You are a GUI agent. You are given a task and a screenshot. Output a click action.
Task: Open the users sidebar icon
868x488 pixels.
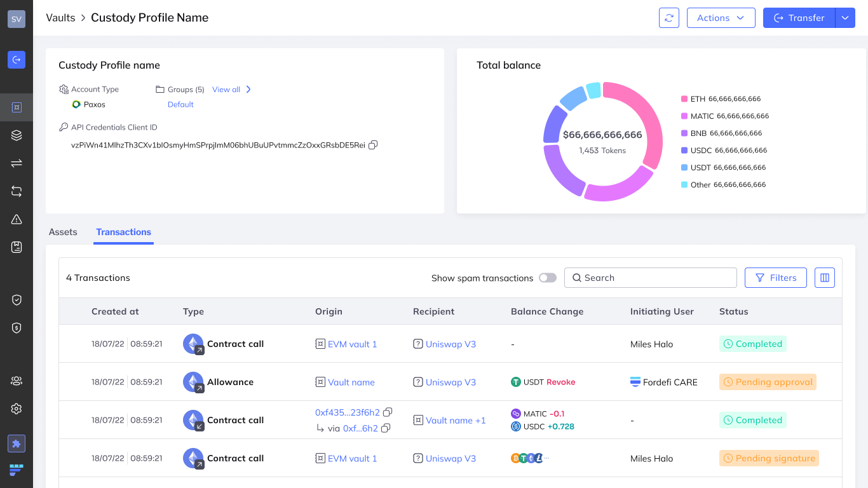coord(17,381)
